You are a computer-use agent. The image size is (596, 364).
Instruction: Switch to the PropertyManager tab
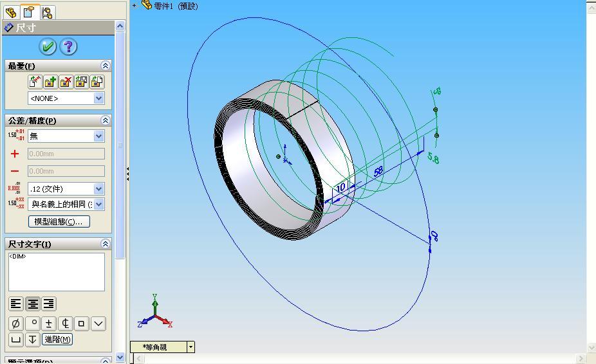click(29, 12)
